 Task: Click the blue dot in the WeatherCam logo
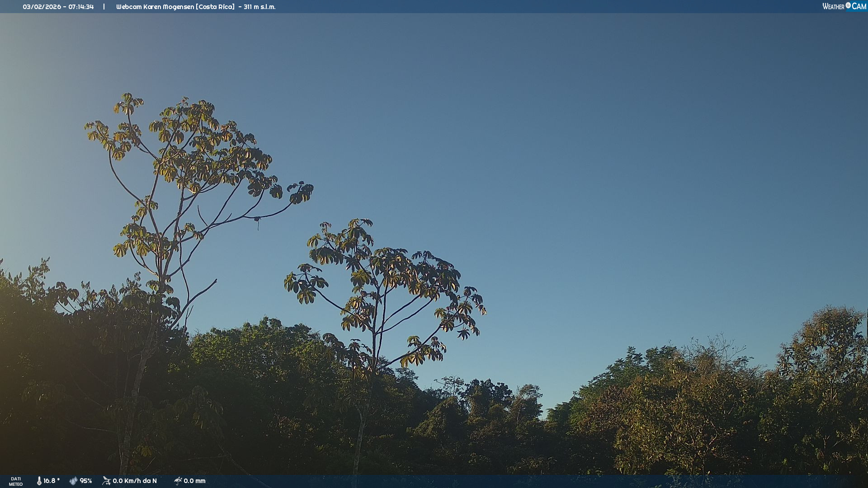click(848, 5)
